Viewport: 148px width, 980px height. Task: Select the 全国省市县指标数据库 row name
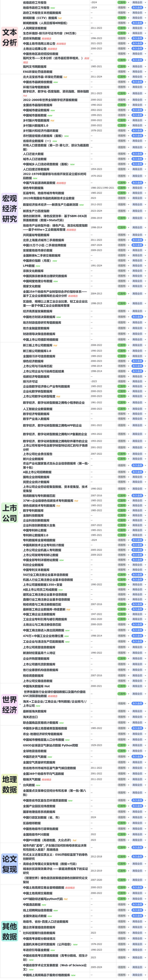coord(38,105)
